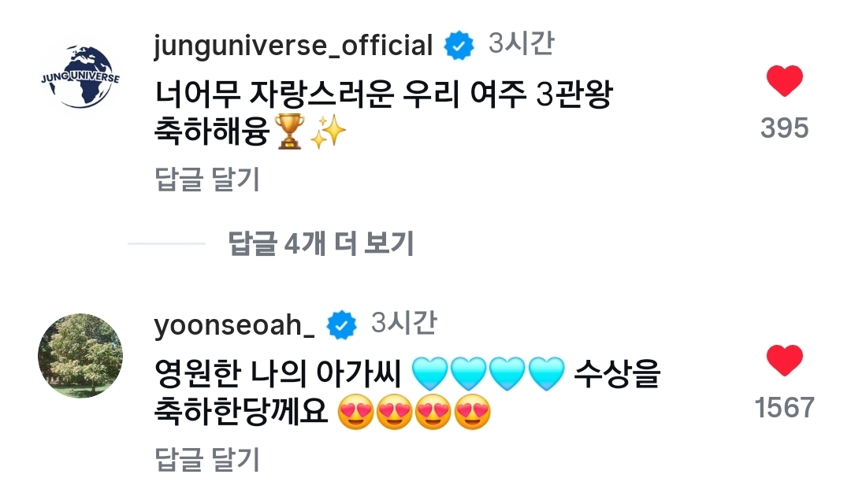Like the junguniverse_official comment heart
Image resolution: width=851 pixels, height=504 pixels.
click(784, 81)
